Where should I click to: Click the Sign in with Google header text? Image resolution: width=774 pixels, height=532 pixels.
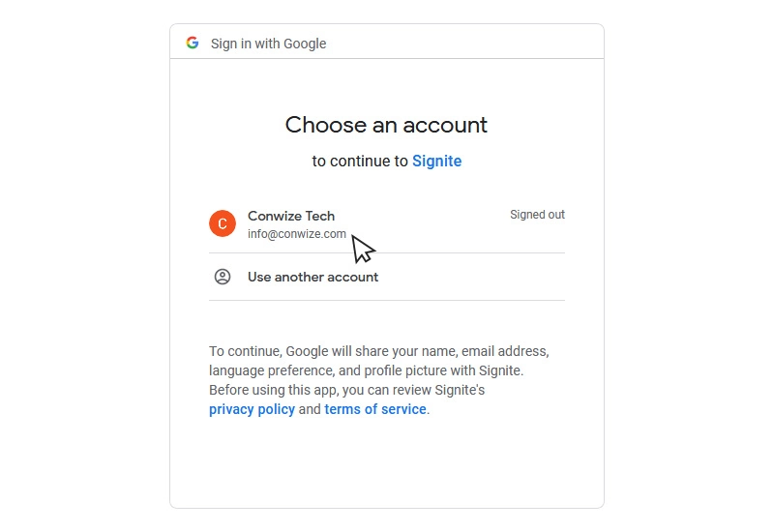point(269,44)
